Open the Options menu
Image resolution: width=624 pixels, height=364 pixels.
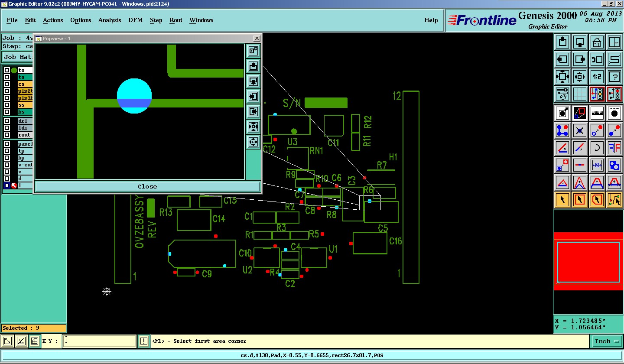[x=81, y=20]
